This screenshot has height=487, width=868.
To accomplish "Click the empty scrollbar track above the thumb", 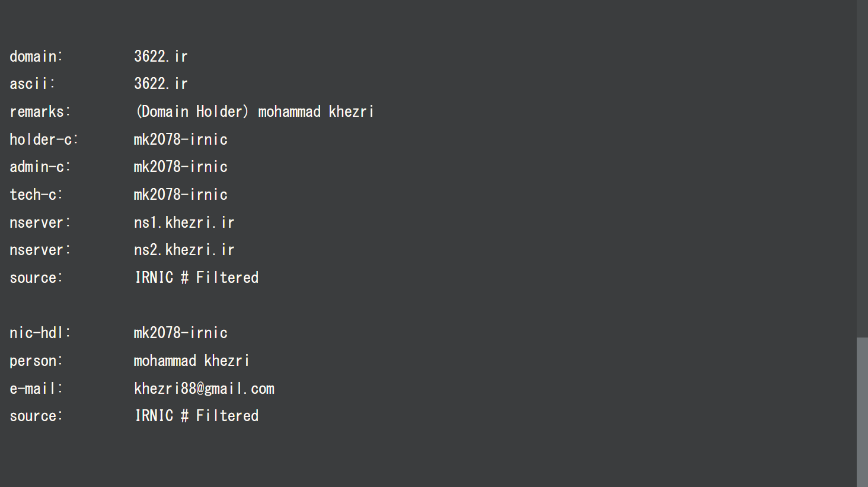I will 862,166.
